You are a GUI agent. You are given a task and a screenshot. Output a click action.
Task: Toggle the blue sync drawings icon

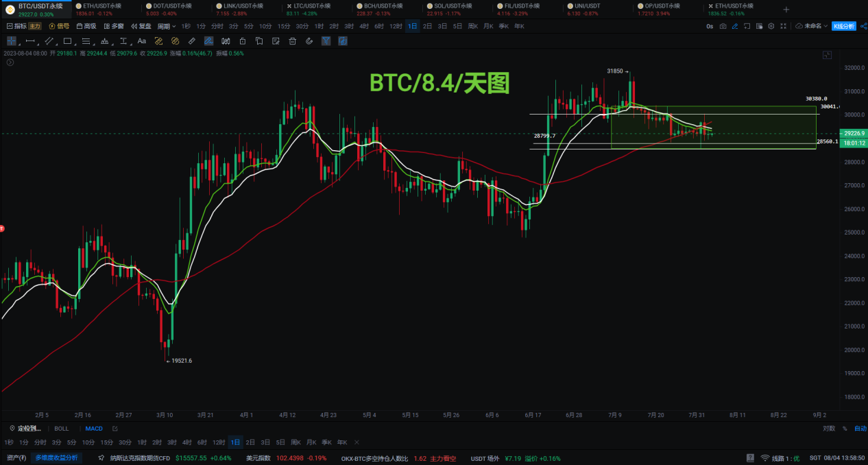click(x=343, y=41)
